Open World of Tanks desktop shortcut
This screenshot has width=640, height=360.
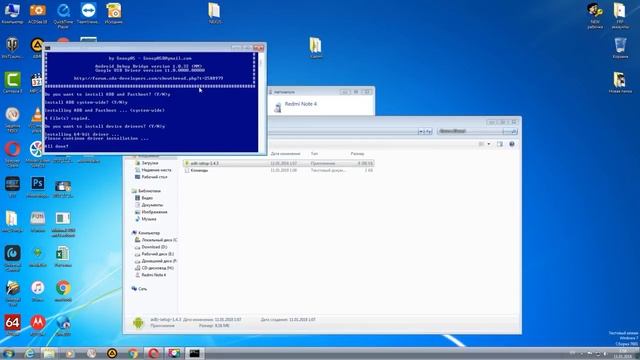(x=12, y=47)
